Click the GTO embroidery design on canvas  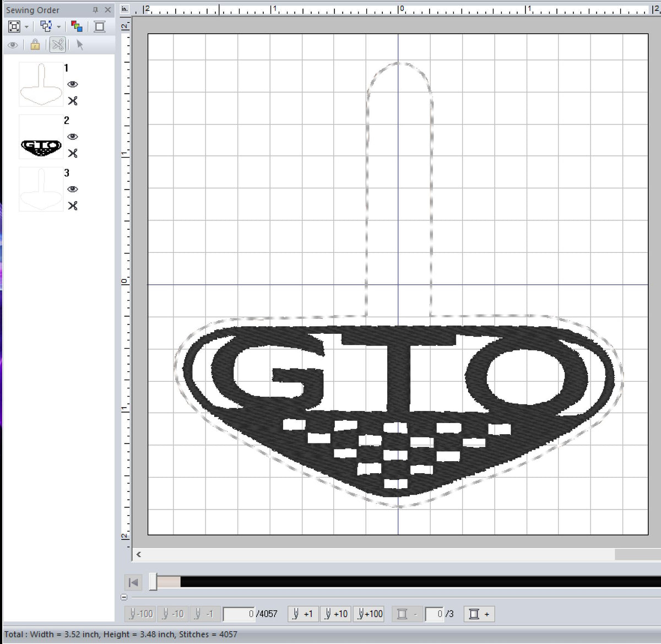click(x=398, y=410)
